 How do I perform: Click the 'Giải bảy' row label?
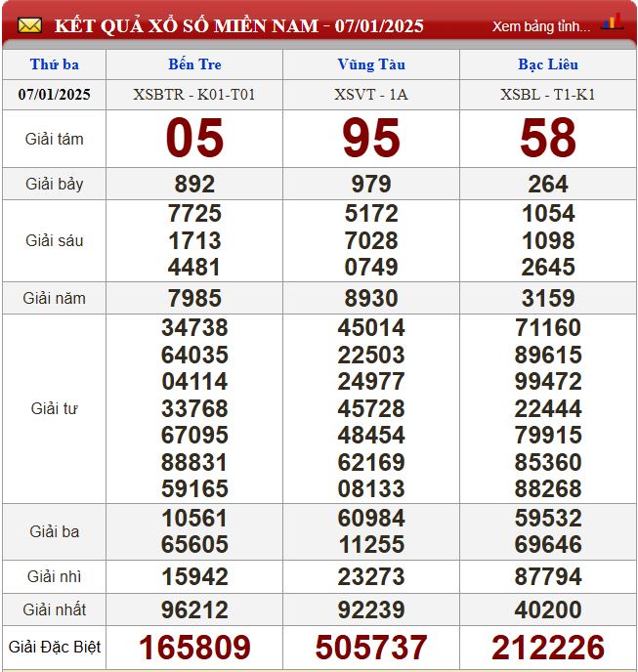pos(55,184)
